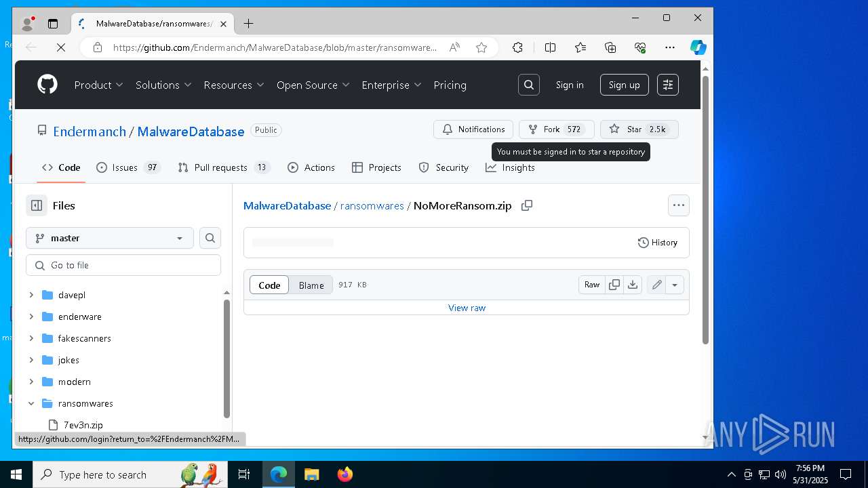Collapse file tree panel icon
The height and width of the screenshot is (488, 868).
click(x=37, y=205)
